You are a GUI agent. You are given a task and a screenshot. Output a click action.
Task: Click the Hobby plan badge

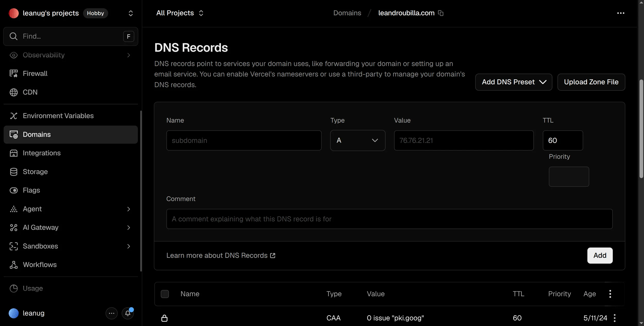95,13
